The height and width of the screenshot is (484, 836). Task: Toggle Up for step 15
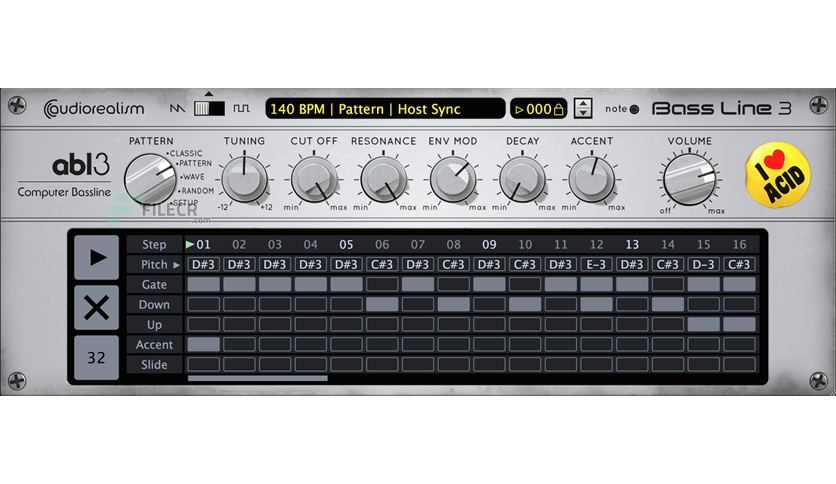click(x=703, y=325)
